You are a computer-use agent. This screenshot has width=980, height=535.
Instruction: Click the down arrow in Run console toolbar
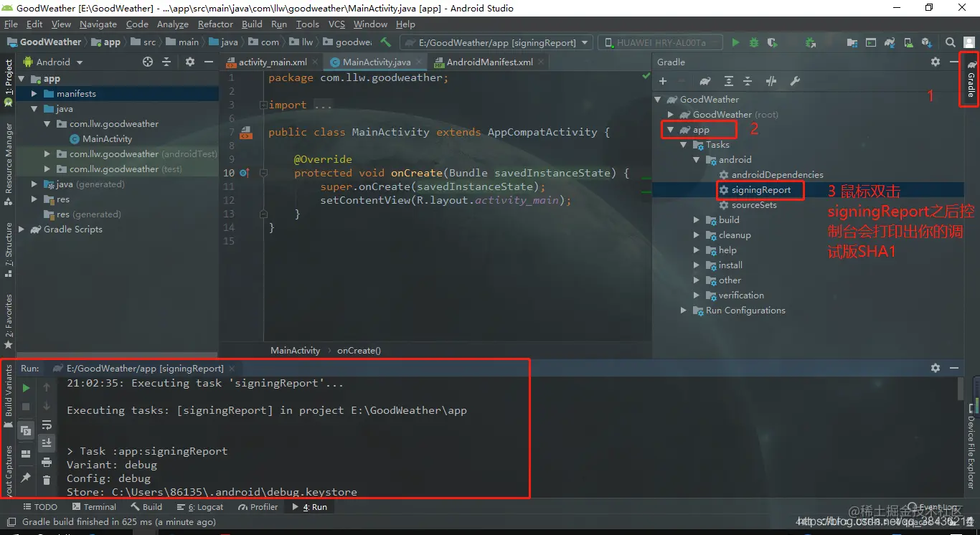pos(47,406)
